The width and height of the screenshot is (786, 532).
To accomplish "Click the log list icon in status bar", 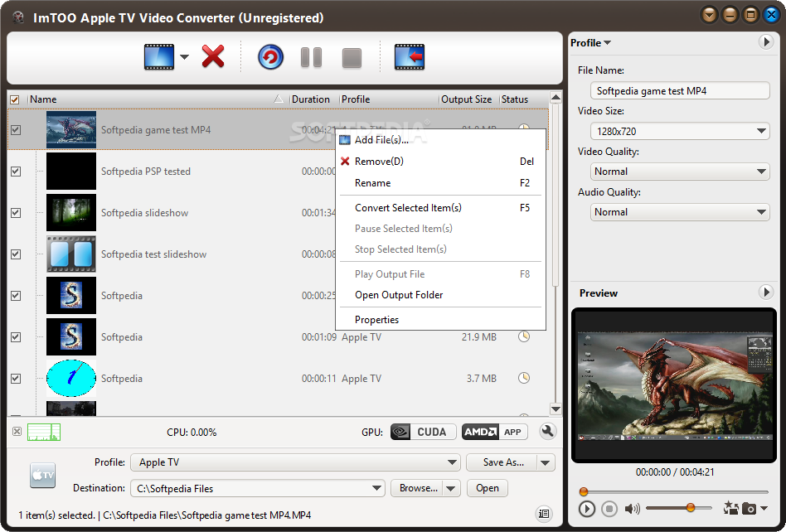I will [543, 513].
